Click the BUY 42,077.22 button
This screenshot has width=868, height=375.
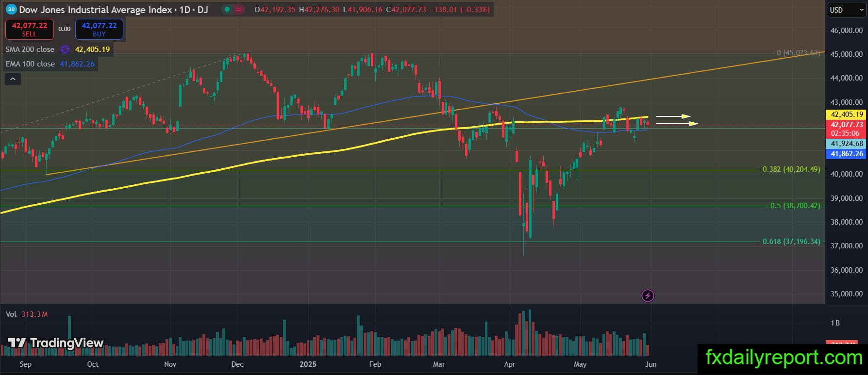99,29
